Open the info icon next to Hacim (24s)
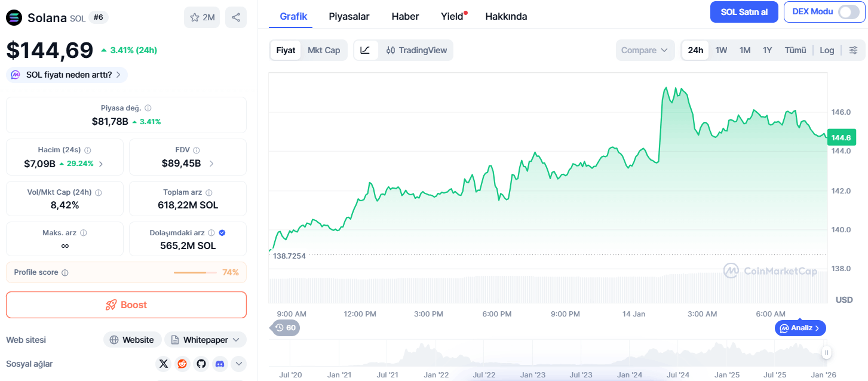 point(87,150)
